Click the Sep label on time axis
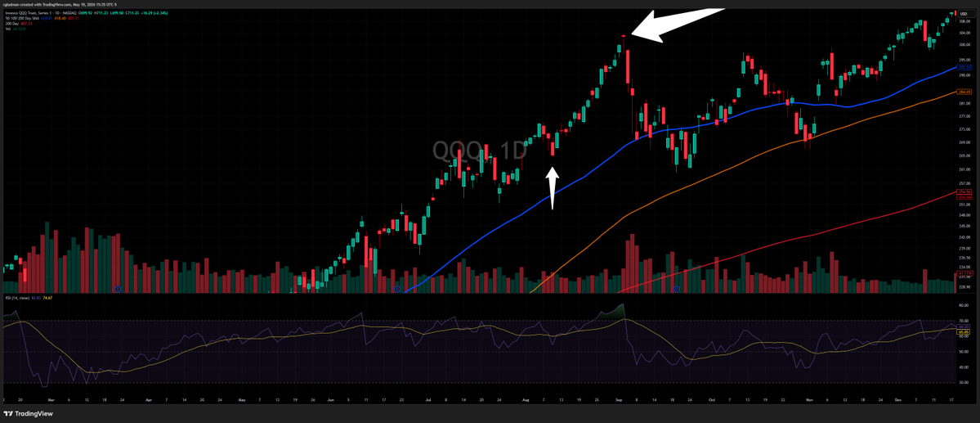The width and height of the screenshot is (980, 423). 619,400
